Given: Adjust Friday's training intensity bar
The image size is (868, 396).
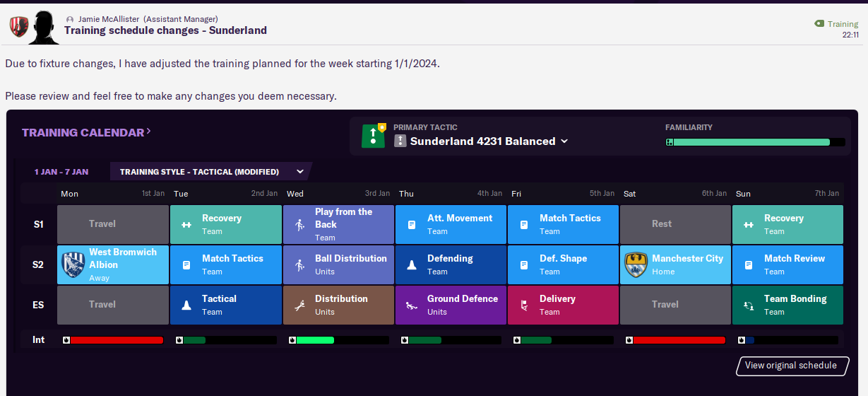Looking at the screenshot, I should coord(563,340).
